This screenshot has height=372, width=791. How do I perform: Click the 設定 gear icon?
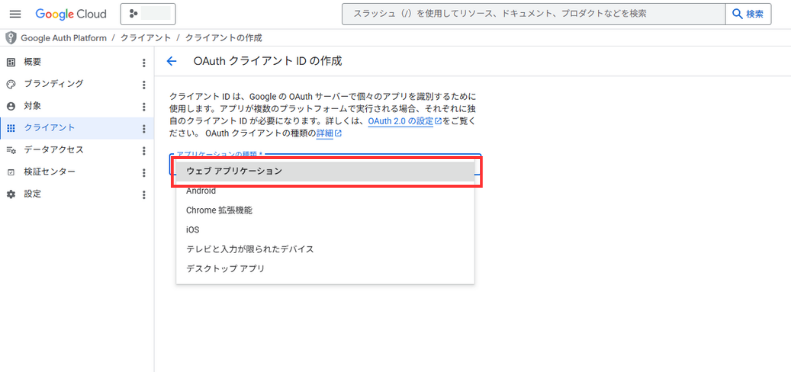click(x=11, y=194)
